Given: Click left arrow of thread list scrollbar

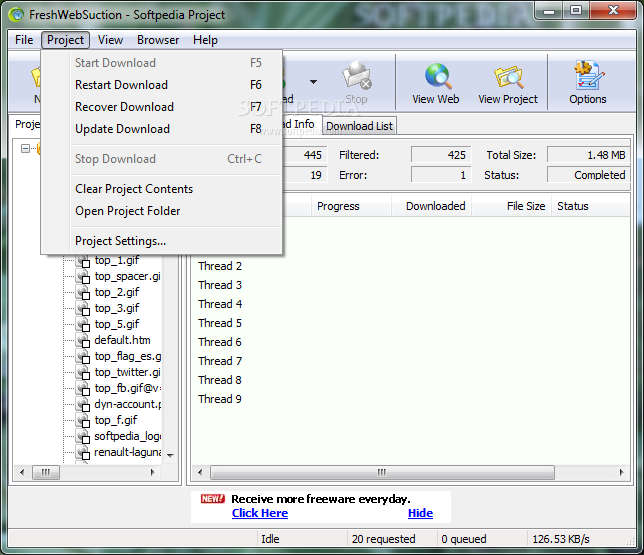Looking at the screenshot, I should click(x=200, y=472).
